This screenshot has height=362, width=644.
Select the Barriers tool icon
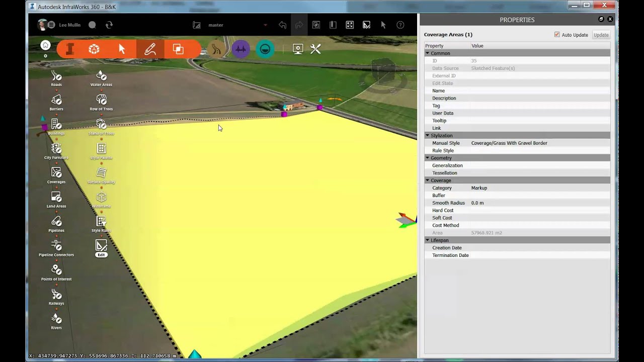56,100
